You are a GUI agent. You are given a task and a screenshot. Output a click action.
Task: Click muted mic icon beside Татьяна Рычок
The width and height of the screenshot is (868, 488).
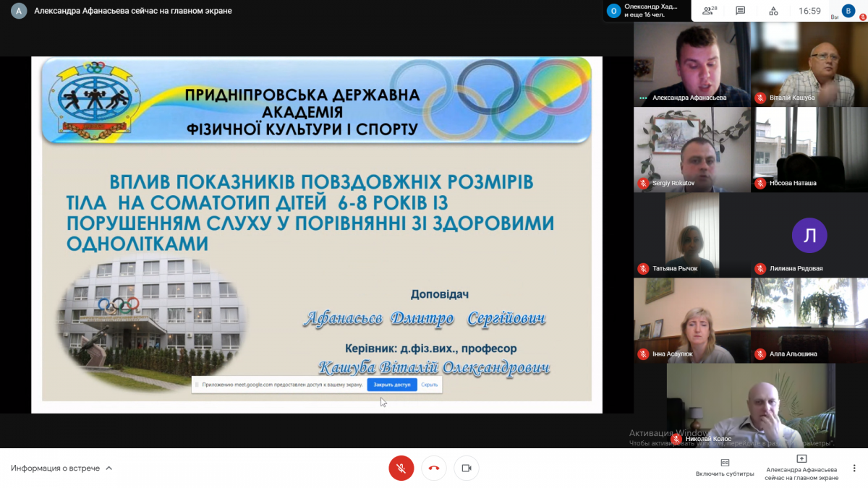point(643,268)
